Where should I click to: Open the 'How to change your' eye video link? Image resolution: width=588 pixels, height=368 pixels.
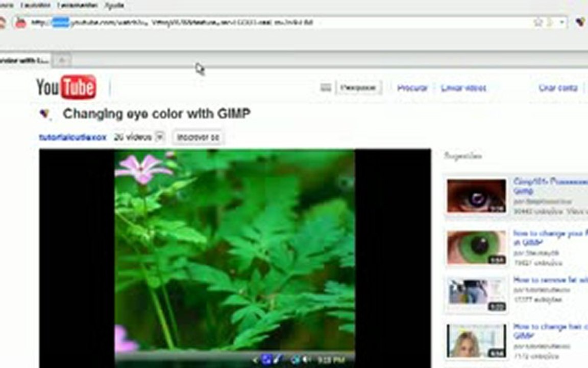click(551, 238)
